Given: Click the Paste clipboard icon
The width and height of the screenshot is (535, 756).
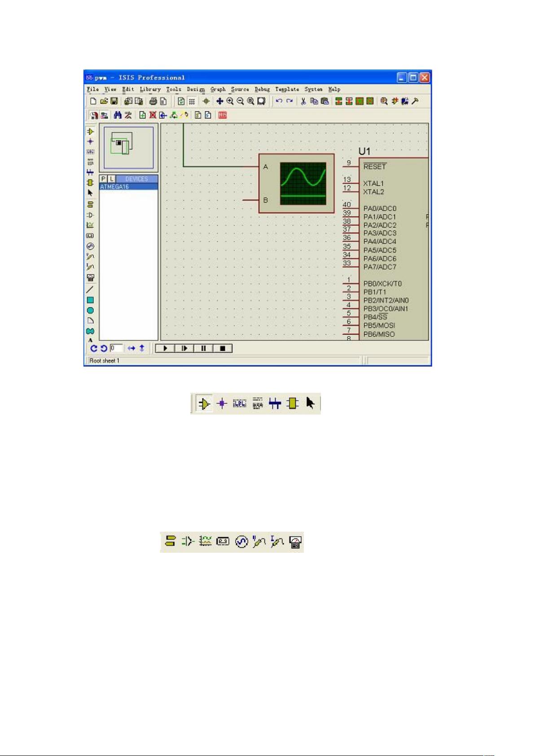Looking at the screenshot, I should [x=325, y=101].
